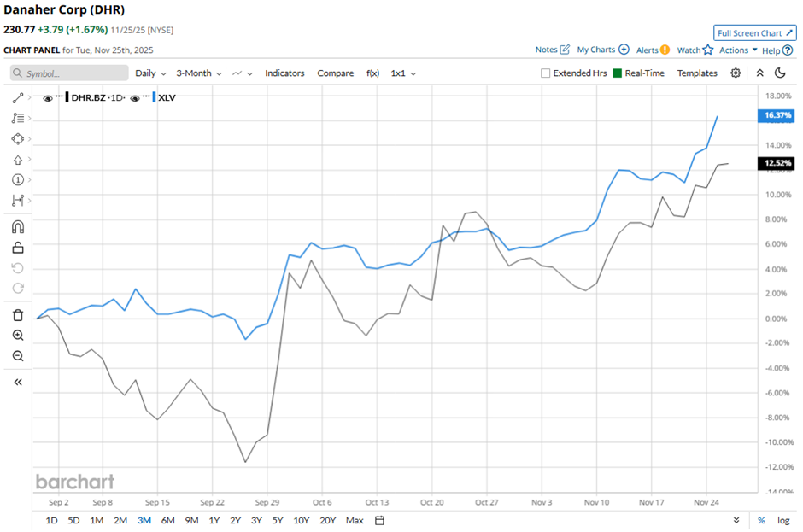803x532 pixels.
Task: Open chart settings gear
Action: [x=736, y=73]
